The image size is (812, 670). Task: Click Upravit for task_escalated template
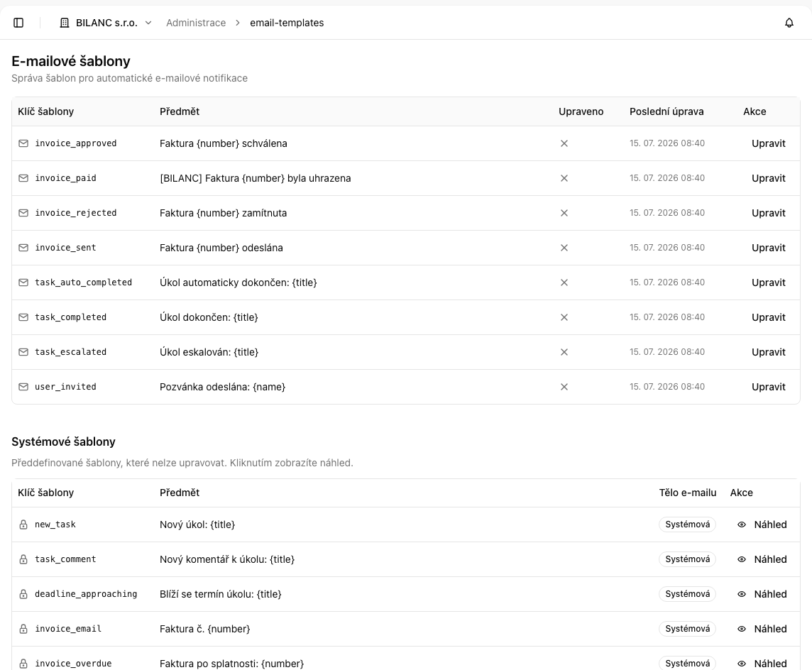[769, 352]
